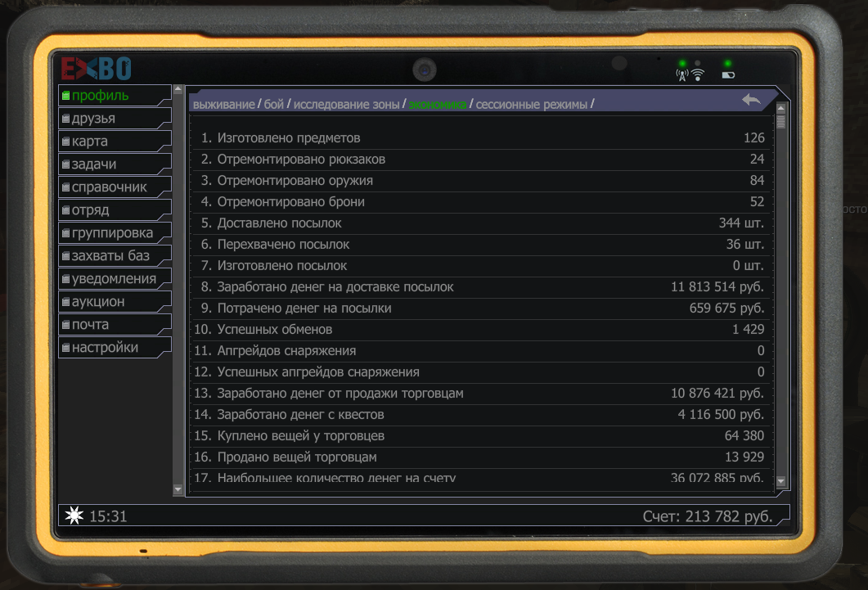Click the value 10 876 421 руб.
This screenshot has height=590, width=868.
pyautogui.click(x=717, y=394)
